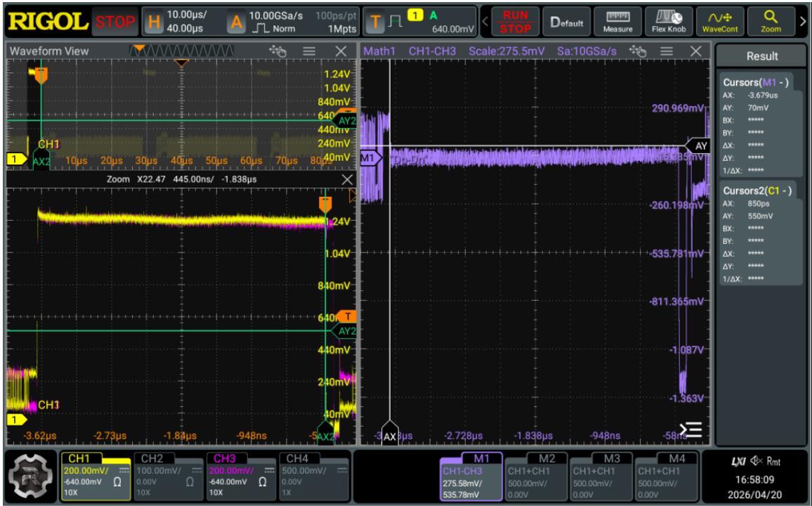The height and width of the screenshot is (506, 812).
Task: Click the T trigger settings icon
Action: 376,22
